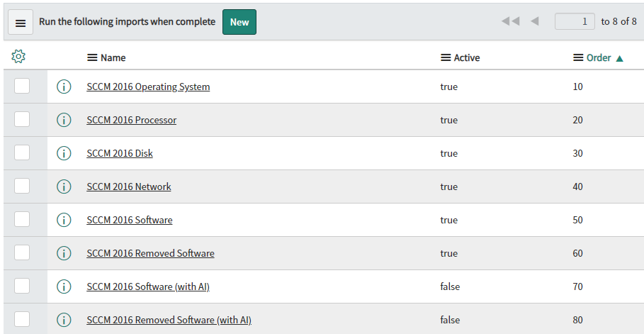Image resolution: width=644 pixels, height=334 pixels.
Task: Go to first page double-arrow icon
Action: coord(511,21)
